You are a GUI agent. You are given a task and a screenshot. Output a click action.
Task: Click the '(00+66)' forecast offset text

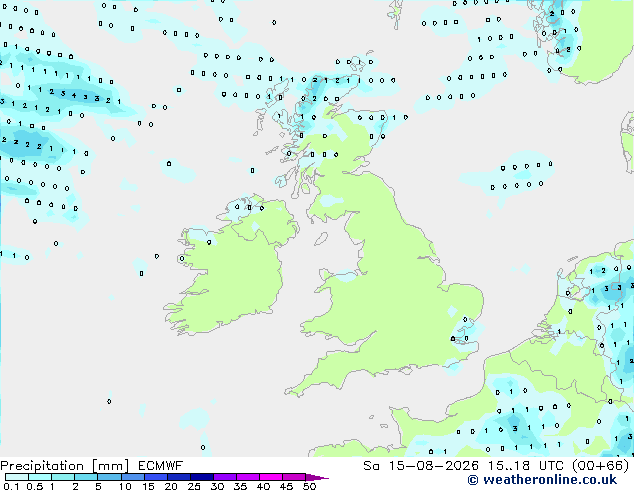pos(601,466)
